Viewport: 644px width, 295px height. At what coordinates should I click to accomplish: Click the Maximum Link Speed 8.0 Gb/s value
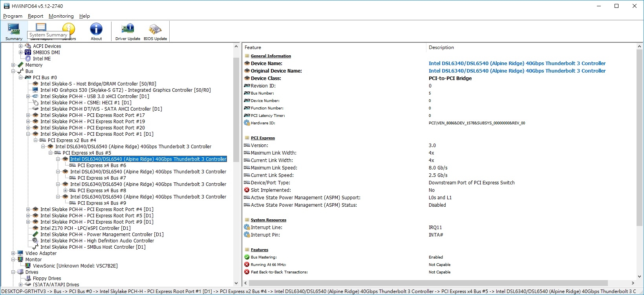coord(438,168)
